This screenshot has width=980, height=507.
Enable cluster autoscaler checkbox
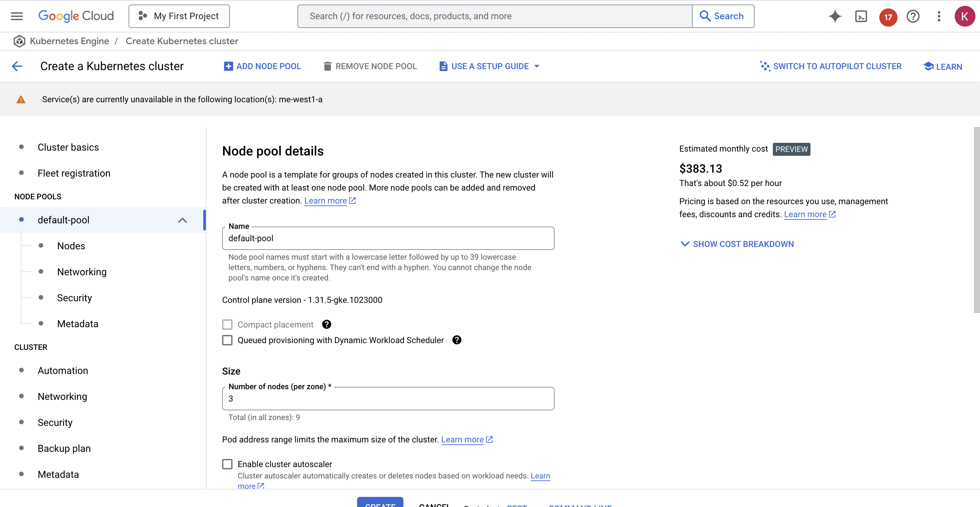tap(227, 464)
